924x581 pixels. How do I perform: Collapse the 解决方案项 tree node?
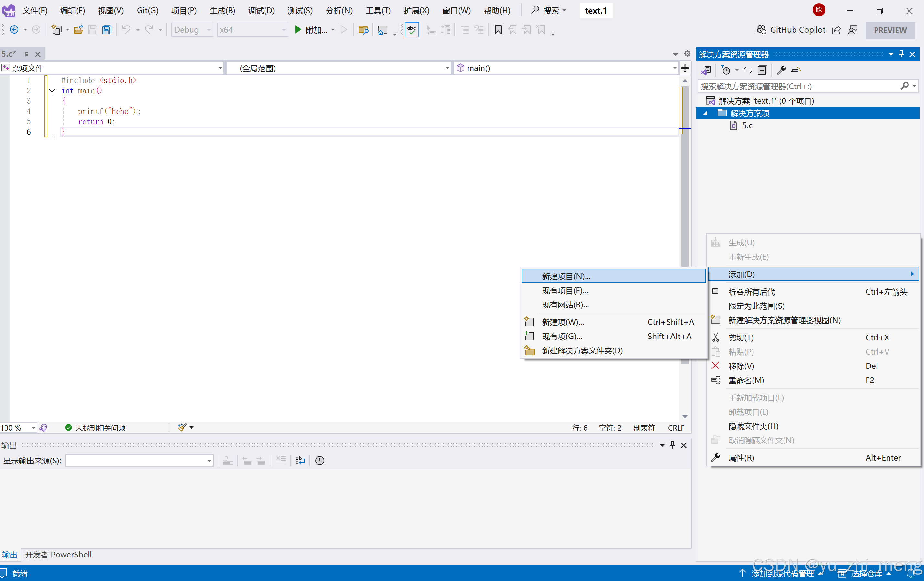pos(705,113)
